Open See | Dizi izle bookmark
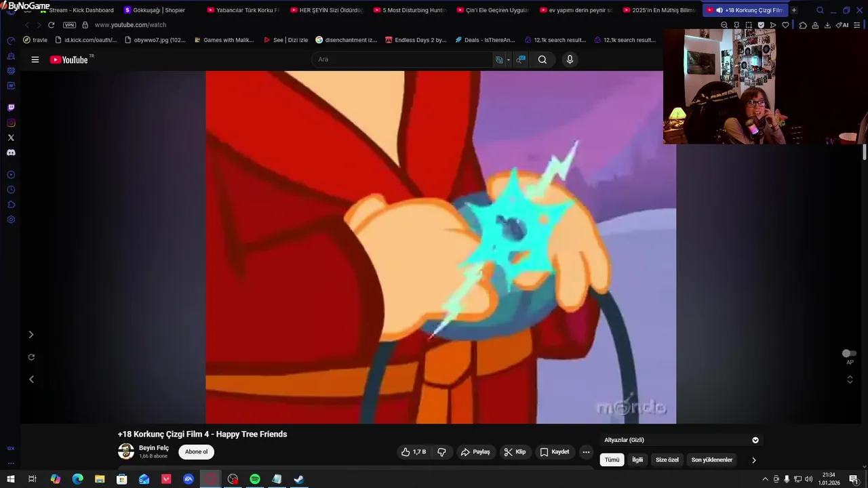Image resolution: width=868 pixels, height=488 pixels. (x=285, y=40)
